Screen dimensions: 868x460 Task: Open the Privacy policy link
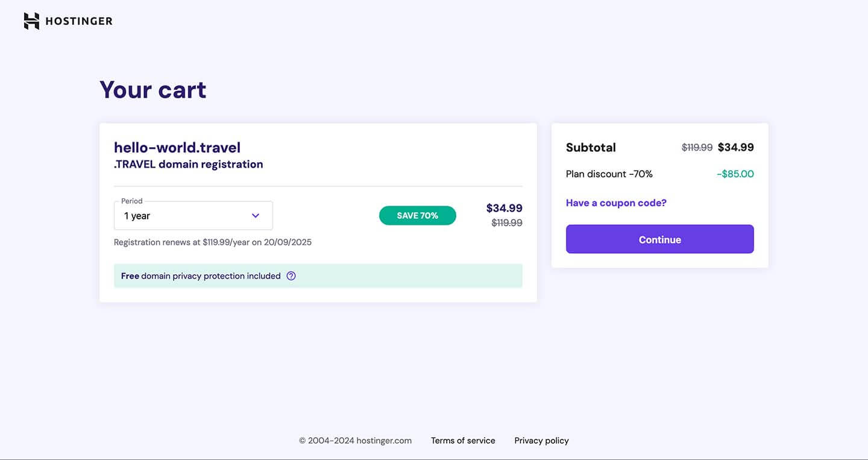coord(541,441)
